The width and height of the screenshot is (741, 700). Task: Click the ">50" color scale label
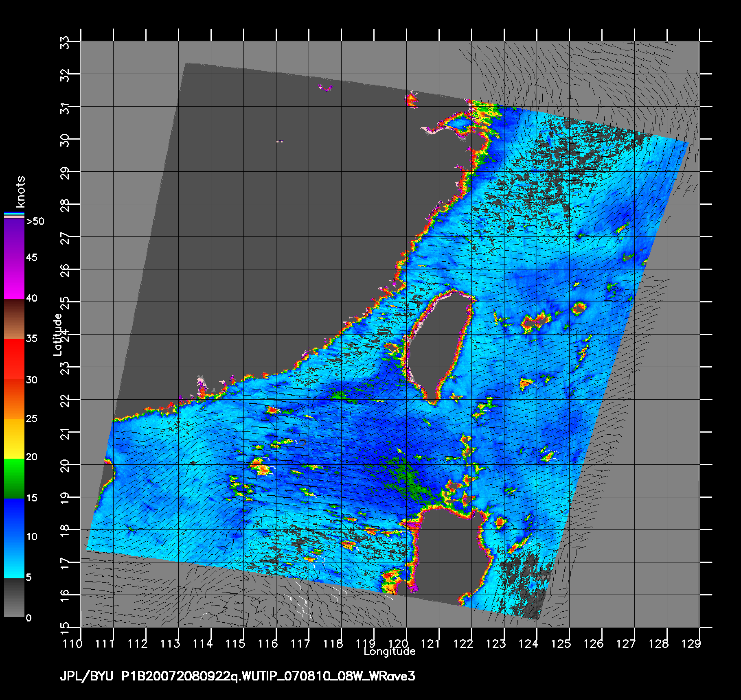click(35, 221)
